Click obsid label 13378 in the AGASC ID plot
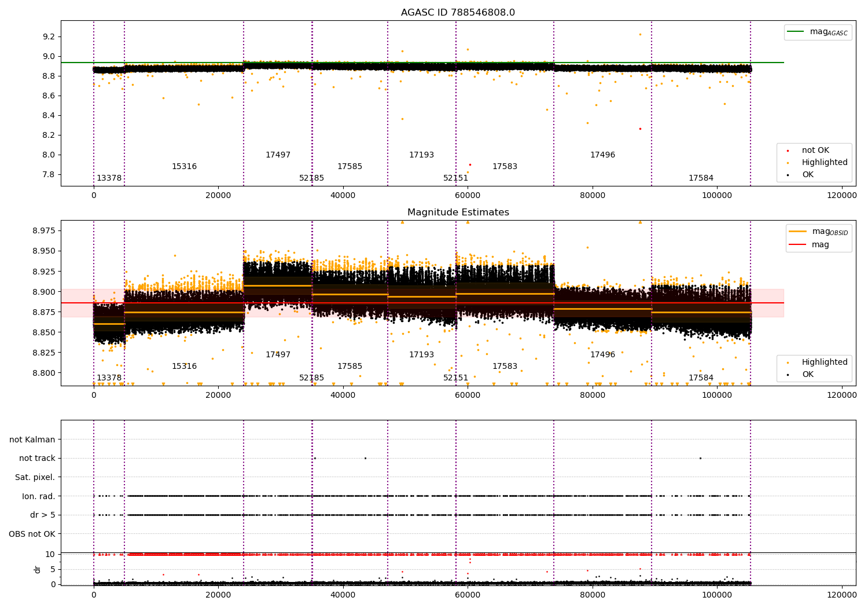Screen dimensions: 868x608 coord(109,178)
